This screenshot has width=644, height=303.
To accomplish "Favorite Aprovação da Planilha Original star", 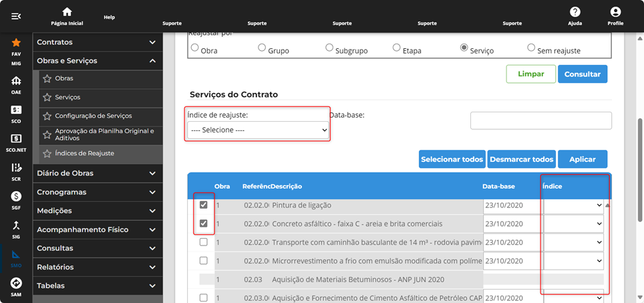I will (x=47, y=135).
